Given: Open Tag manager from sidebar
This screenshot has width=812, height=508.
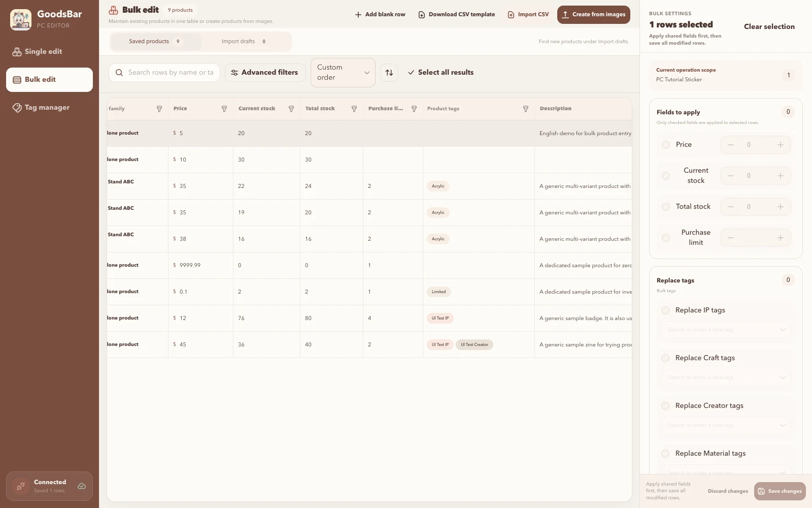Looking at the screenshot, I should click(x=49, y=108).
